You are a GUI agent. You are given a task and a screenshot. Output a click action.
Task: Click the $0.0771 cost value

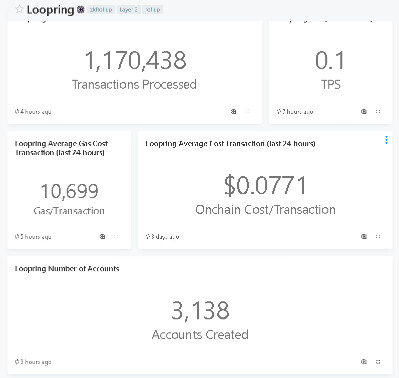pos(265,185)
